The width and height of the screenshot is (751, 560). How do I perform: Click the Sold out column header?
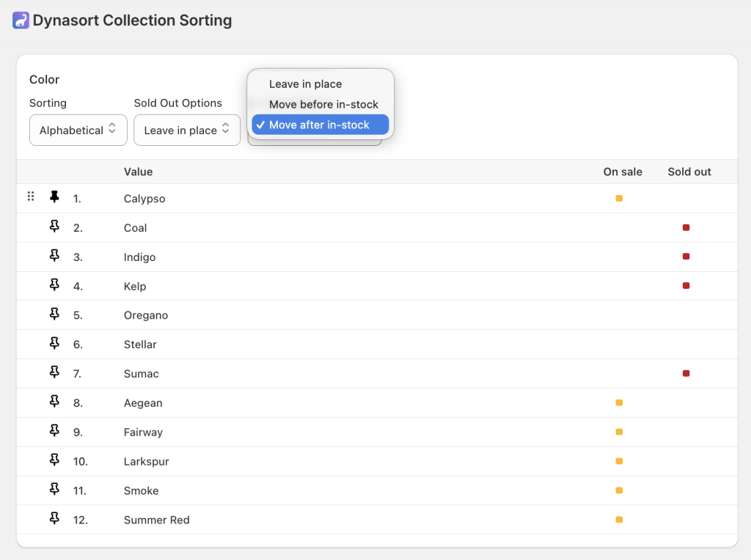689,172
